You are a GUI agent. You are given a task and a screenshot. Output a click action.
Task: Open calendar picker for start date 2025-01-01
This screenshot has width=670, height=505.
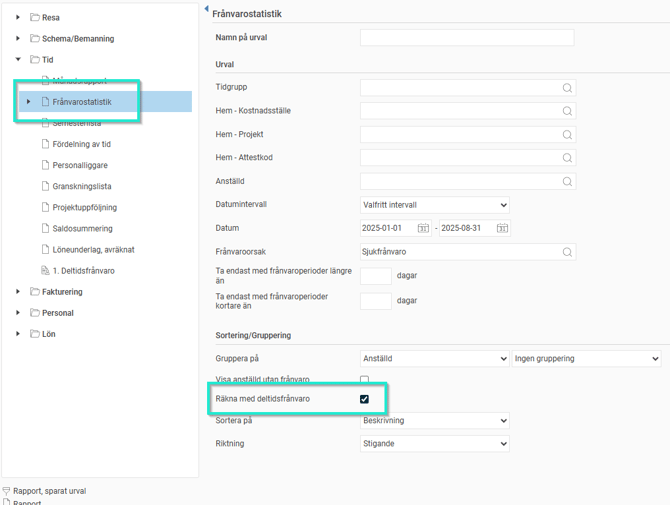tap(423, 228)
